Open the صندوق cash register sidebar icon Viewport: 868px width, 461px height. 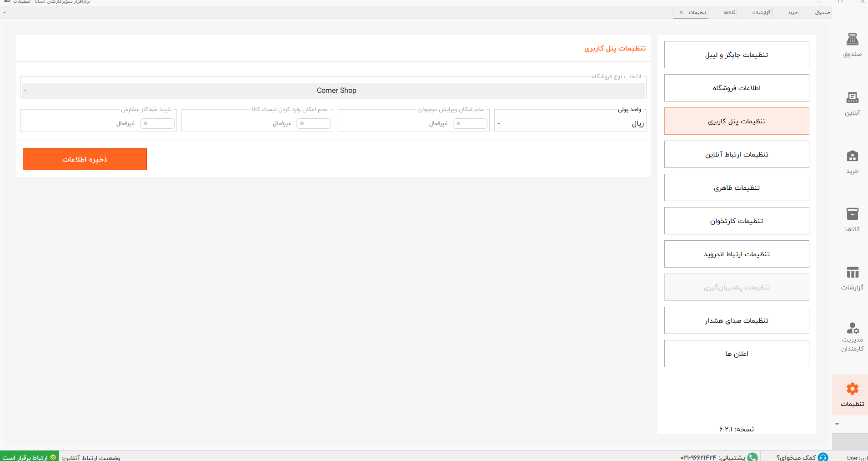pyautogui.click(x=852, y=45)
